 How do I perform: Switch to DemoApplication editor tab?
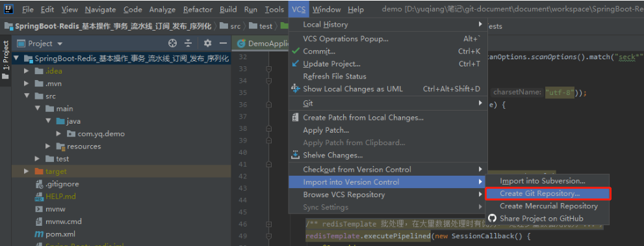[x=261, y=43]
